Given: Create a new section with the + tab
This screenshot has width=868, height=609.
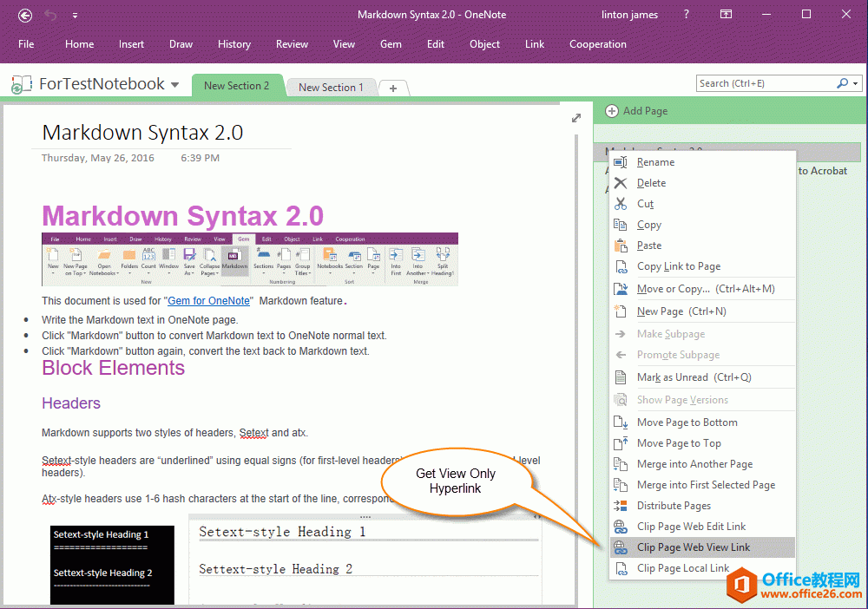Looking at the screenshot, I should (393, 87).
